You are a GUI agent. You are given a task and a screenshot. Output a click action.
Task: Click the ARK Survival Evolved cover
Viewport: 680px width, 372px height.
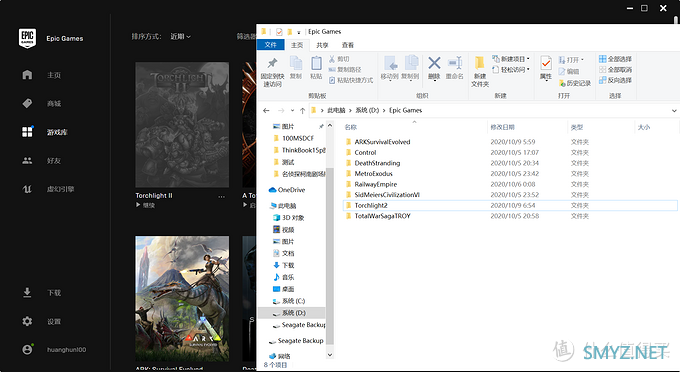[x=182, y=299]
